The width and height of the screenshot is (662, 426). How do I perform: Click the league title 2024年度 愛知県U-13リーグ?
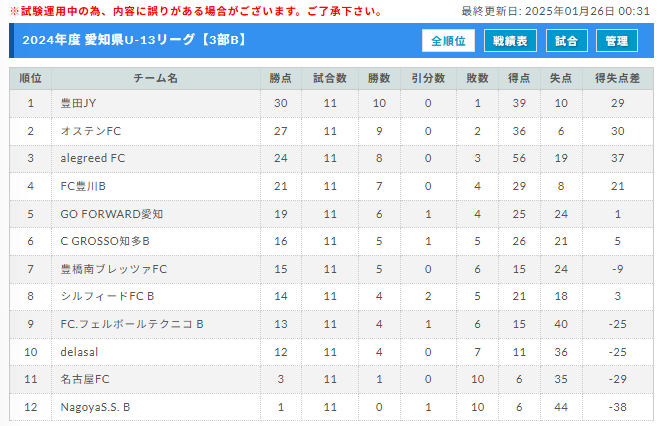click(109, 40)
